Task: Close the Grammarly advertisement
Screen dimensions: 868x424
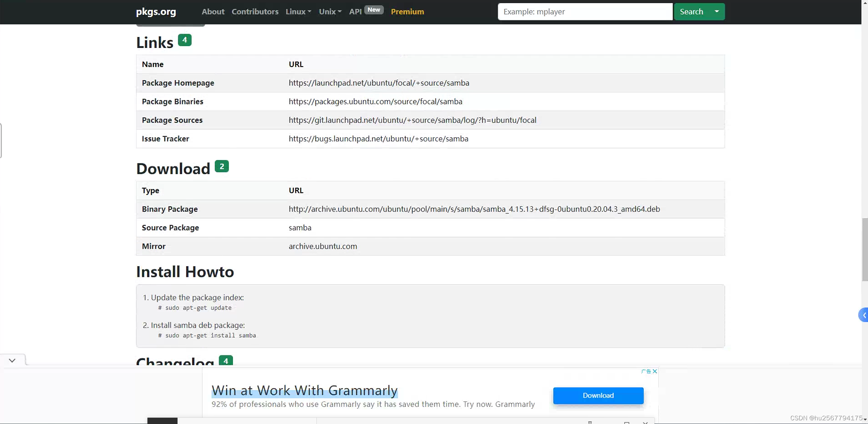Action: tap(655, 371)
